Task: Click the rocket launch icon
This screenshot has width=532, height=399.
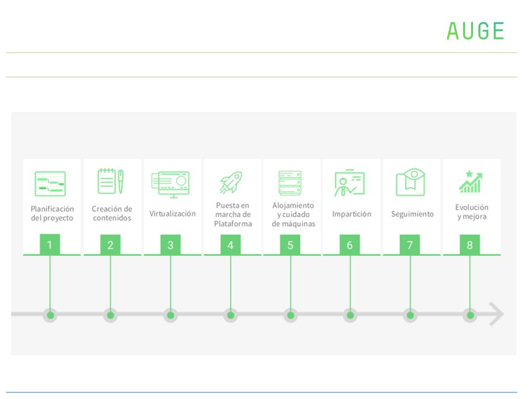Action: 231,182
